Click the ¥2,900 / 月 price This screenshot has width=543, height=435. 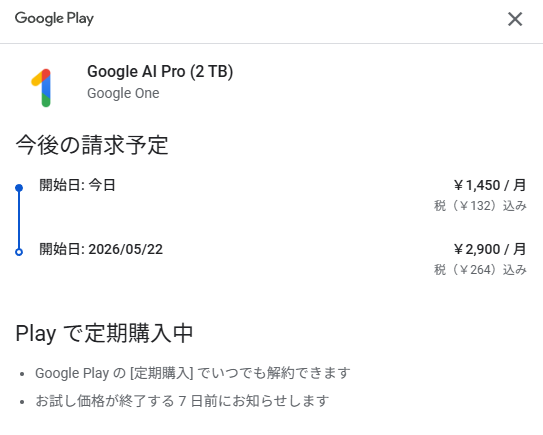pos(490,249)
